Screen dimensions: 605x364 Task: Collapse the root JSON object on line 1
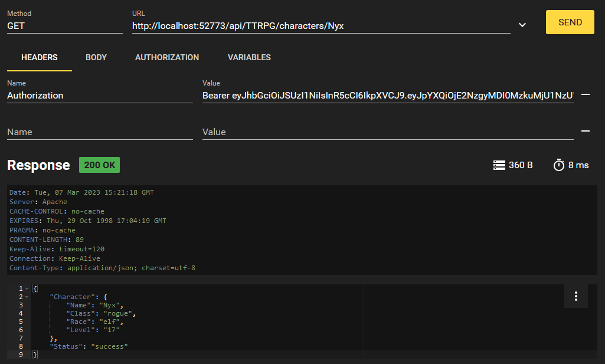pos(27,288)
